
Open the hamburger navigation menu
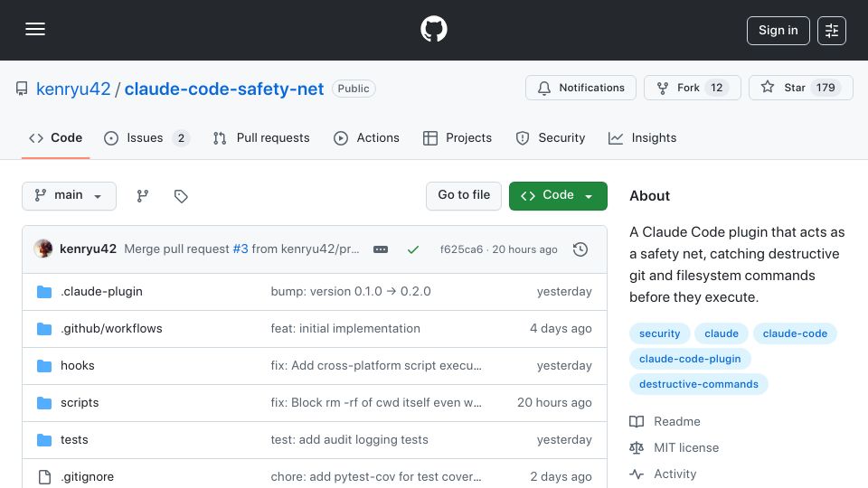[35, 29]
